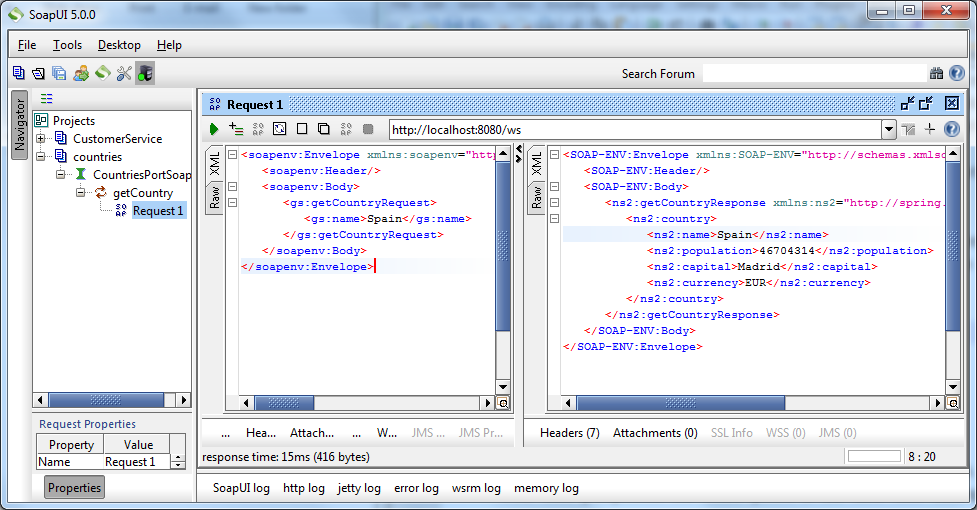Viewport: 977px width, 510px height.
Task: Click the navigator horizontal scrollbar thumb
Action: coord(106,400)
